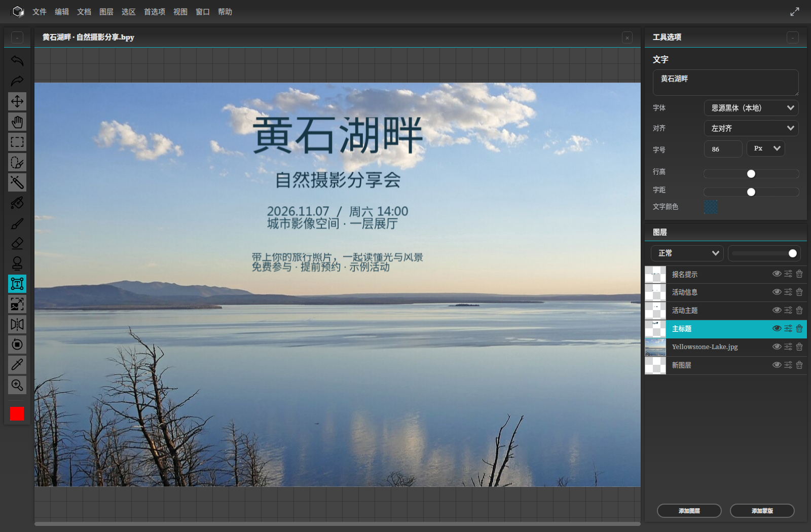Select the lasso selection tool
This screenshot has height=532, width=811.
click(x=17, y=162)
